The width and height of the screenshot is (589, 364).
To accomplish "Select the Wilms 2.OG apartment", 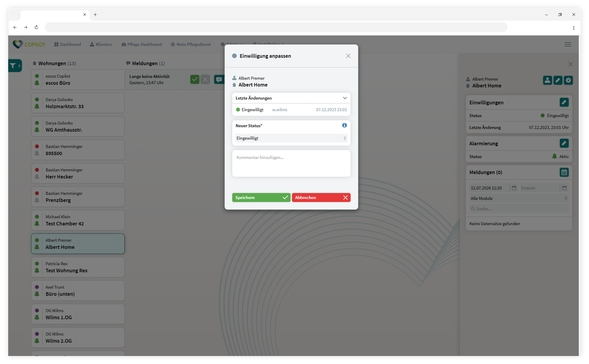I will pos(78,337).
